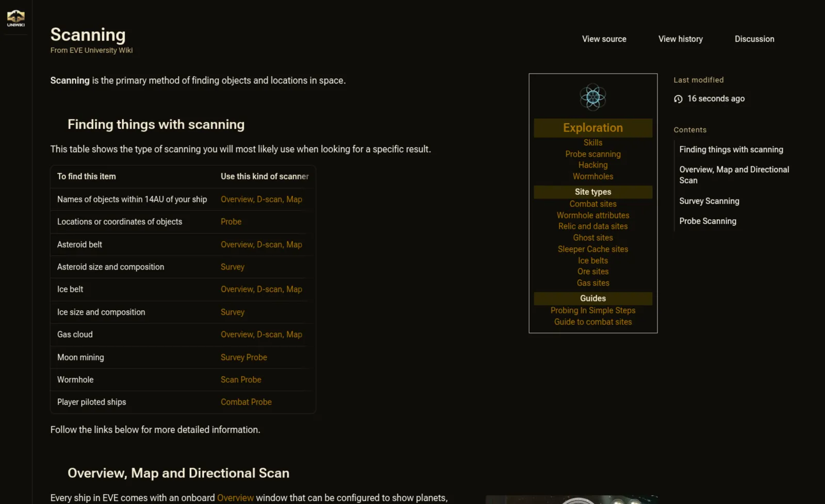Open the Exploration heading link
825x504 pixels.
tap(593, 128)
